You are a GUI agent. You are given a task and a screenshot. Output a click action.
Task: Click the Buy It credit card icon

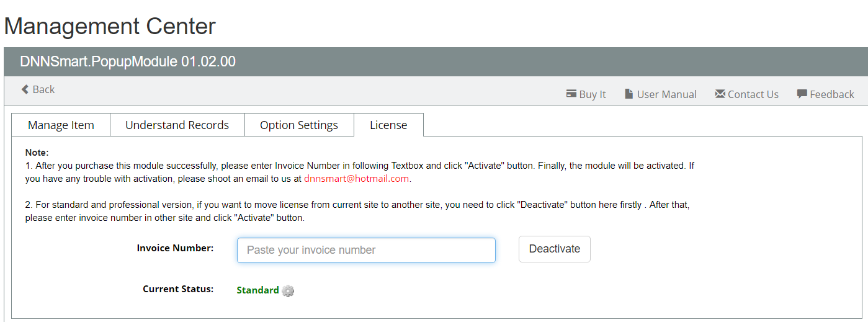(571, 94)
